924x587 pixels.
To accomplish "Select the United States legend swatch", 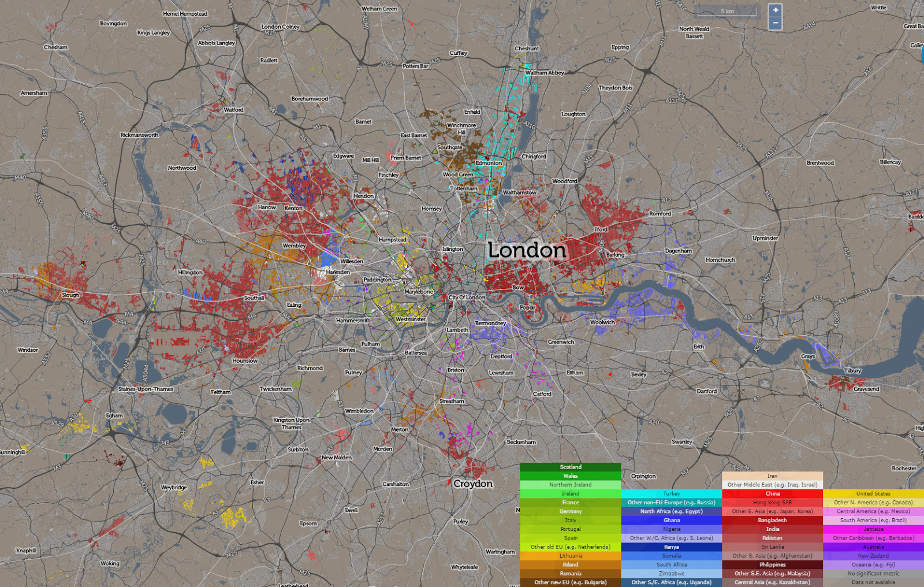I will point(874,494).
